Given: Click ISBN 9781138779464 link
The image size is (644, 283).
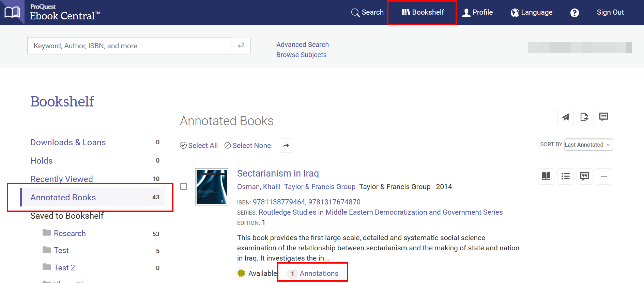Looking at the screenshot, I should [x=279, y=202].
